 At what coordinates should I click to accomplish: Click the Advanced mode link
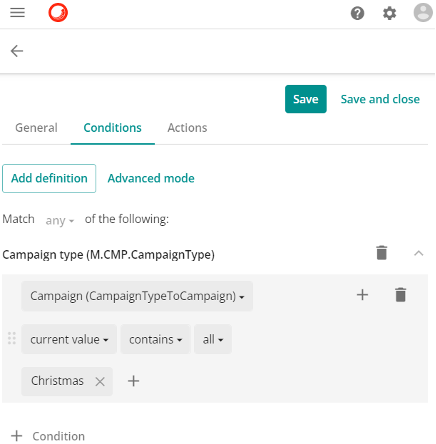pos(151,178)
